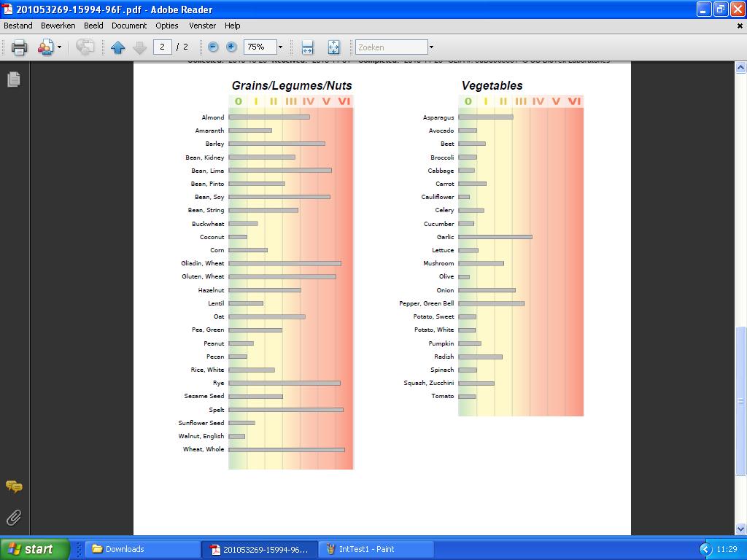Screen dimensions: 747x560
Task: Switch to IntTest1 - Paint in taskbar
Action: click(376, 549)
